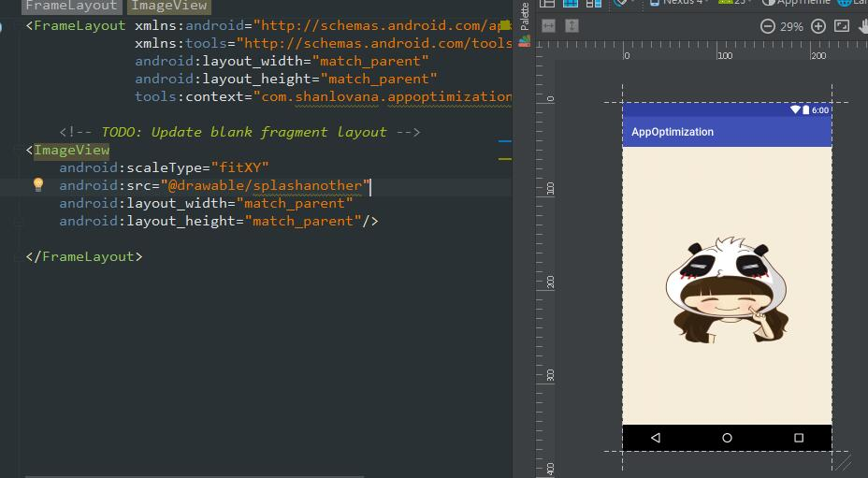Click the closing FrameLayout tag

coord(84,256)
